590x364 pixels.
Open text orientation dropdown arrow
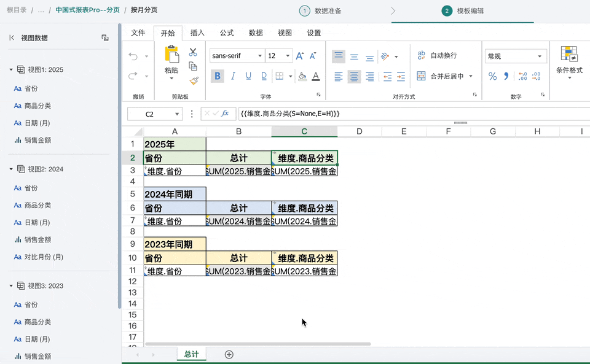pos(396,56)
